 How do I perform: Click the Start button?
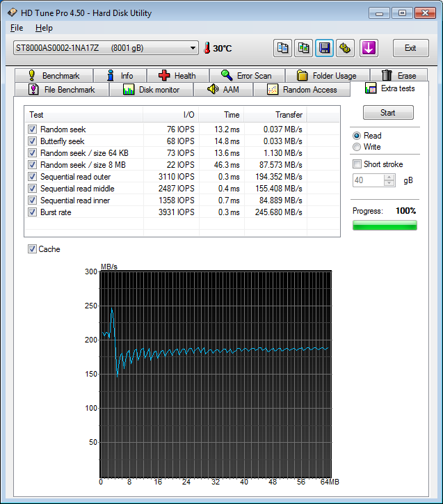[388, 113]
